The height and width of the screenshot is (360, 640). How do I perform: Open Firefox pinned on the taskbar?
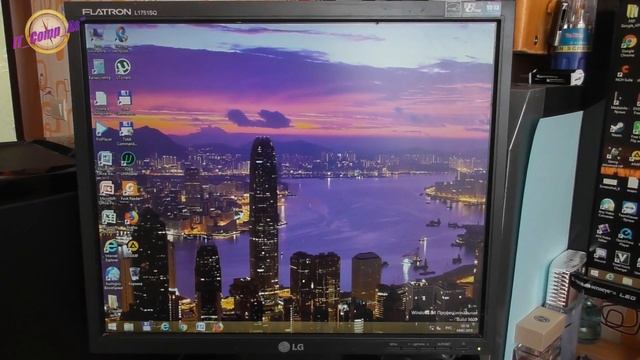click(x=218, y=327)
